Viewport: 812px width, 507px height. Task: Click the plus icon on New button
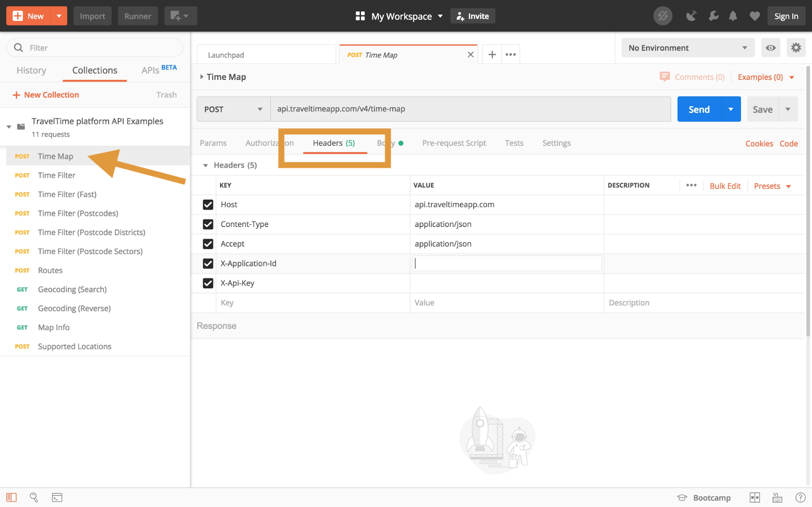(x=17, y=16)
